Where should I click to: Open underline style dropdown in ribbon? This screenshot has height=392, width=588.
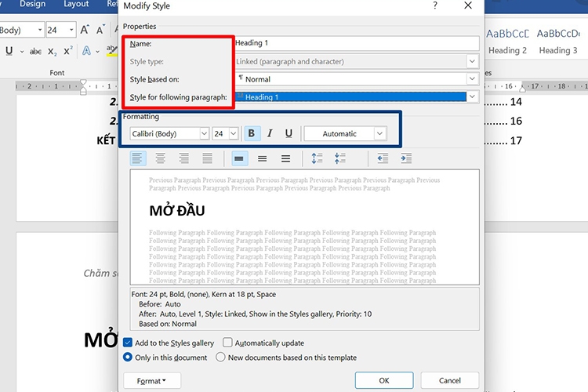pyautogui.click(x=22, y=52)
